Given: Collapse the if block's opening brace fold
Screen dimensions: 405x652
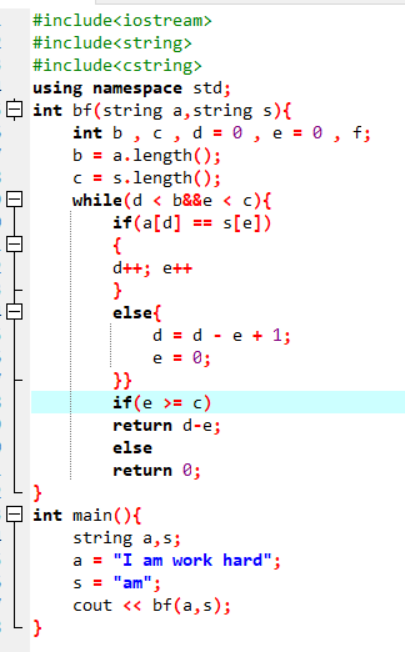Looking at the screenshot, I should [15, 244].
